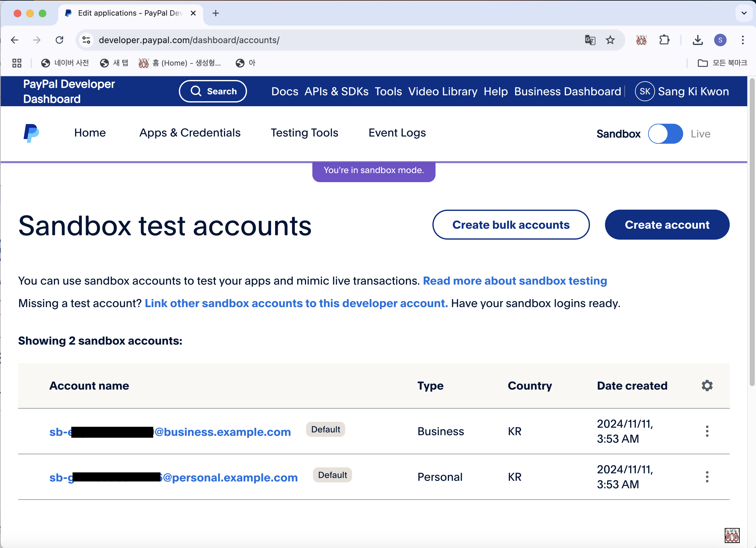Open the tab list dropdown chevron
This screenshot has width=756, height=548.
744,13
